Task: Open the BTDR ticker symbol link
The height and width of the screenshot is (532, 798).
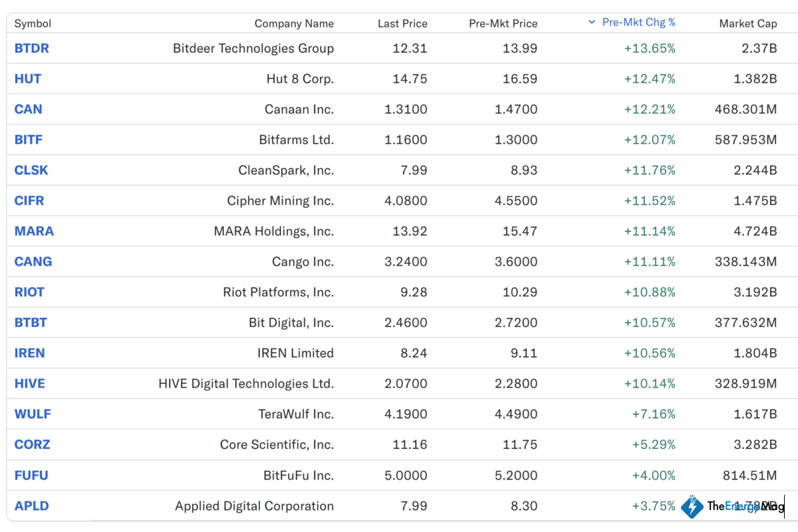Action: click(x=32, y=49)
